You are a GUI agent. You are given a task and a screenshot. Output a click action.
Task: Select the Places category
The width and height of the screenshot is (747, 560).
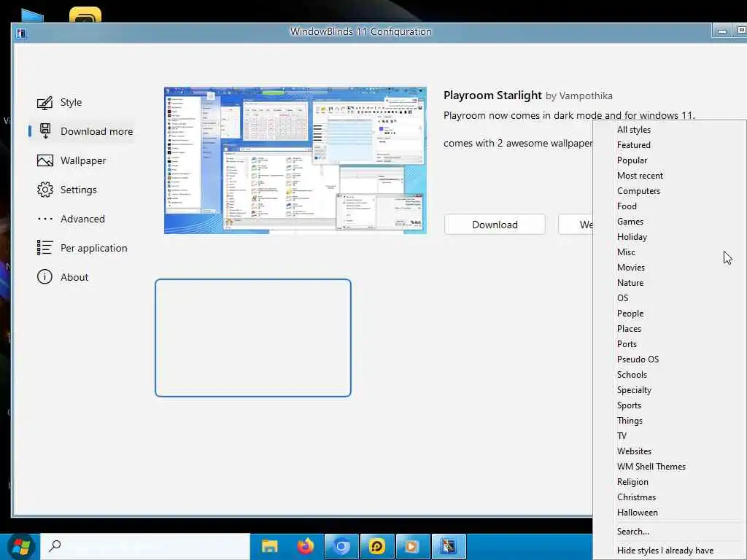tap(629, 329)
